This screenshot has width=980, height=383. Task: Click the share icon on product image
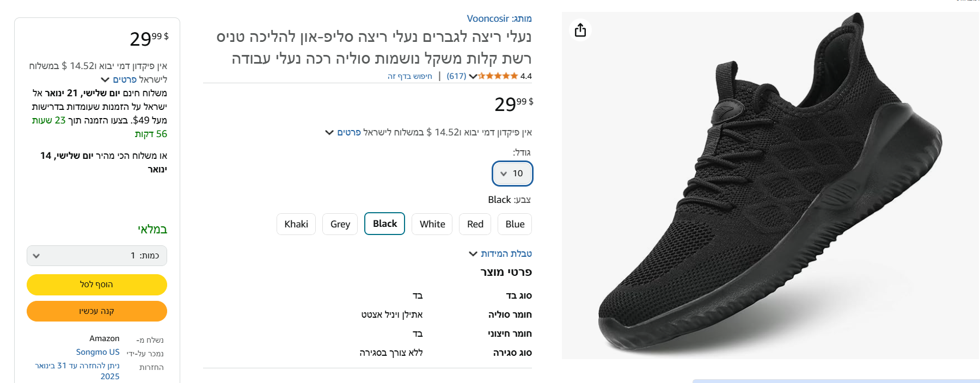pos(580,30)
